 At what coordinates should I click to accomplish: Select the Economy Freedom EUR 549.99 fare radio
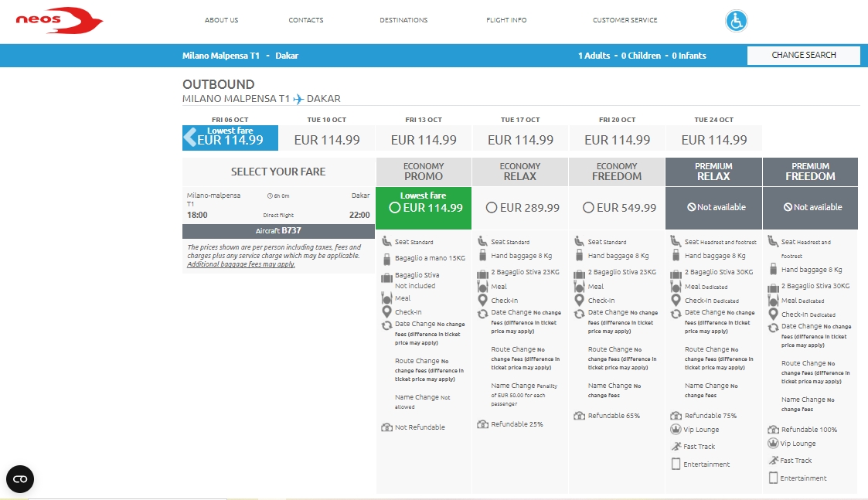pyautogui.click(x=588, y=208)
